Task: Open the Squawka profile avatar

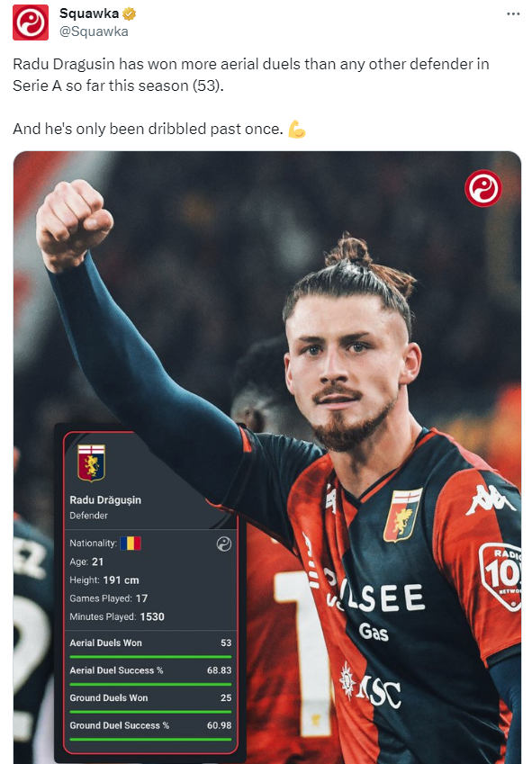Action: click(x=31, y=22)
